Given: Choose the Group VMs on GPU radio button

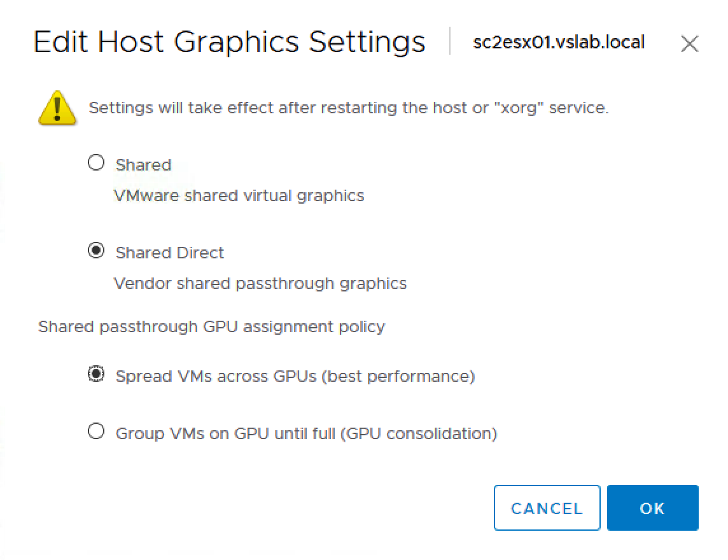Looking at the screenshot, I should click(x=96, y=432).
